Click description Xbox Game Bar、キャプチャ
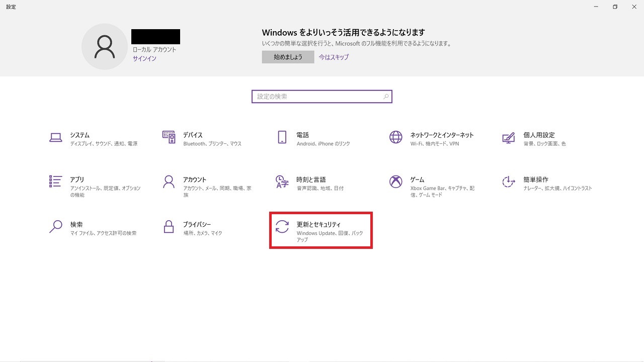 pyautogui.click(x=442, y=192)
